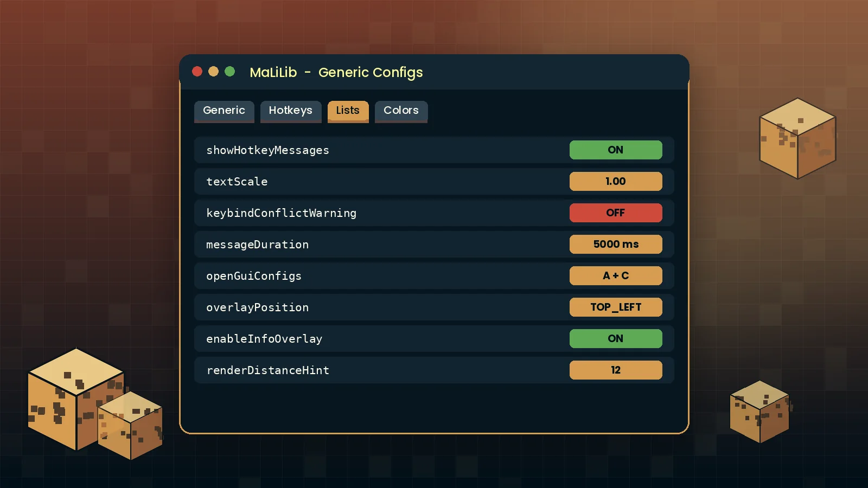This screenshot has height=488, width=868.
Task: Click the keybindConflictWarning label
Action: click(282, 213)
